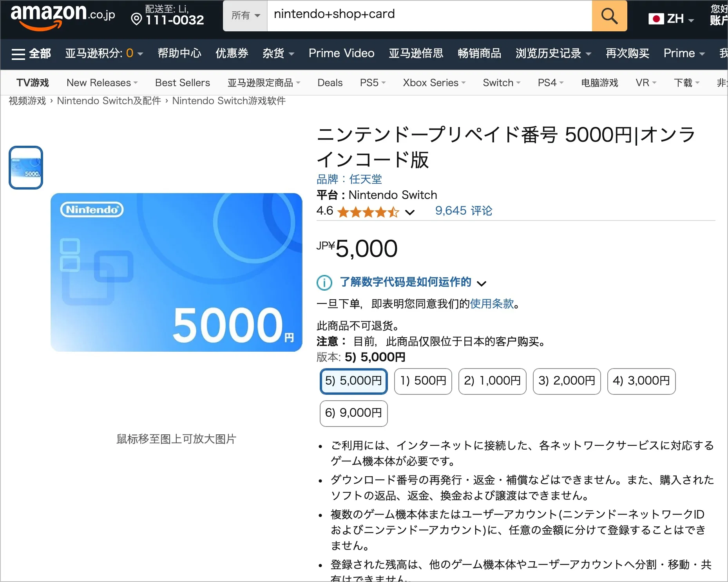Image resolution: width=728 pixels, height=582 pixels.
Task: Open 亚马逊限定商品 submenu
Action: (x=264, y=83)
